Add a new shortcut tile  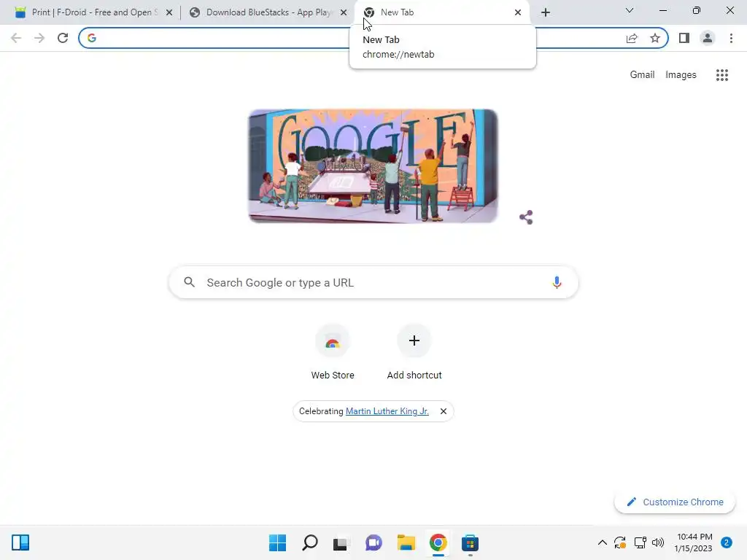(414, 352)
